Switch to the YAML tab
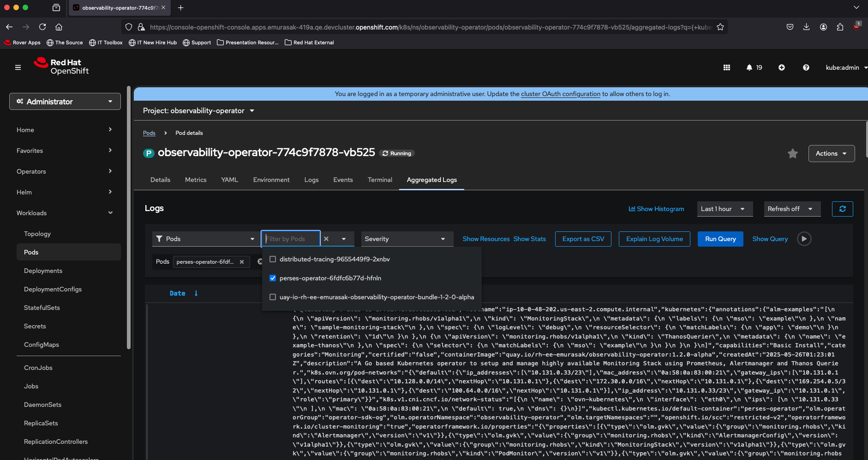868x460 pixels. (229, 180)
